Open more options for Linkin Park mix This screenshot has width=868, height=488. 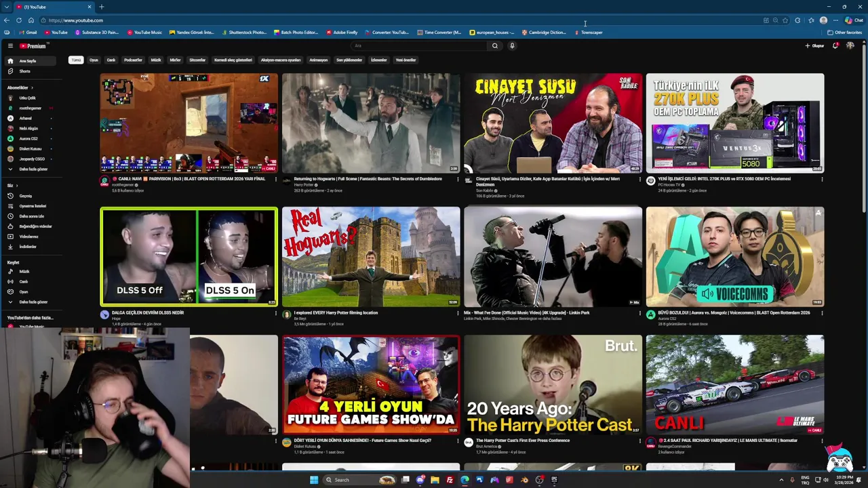coord(639,313)
